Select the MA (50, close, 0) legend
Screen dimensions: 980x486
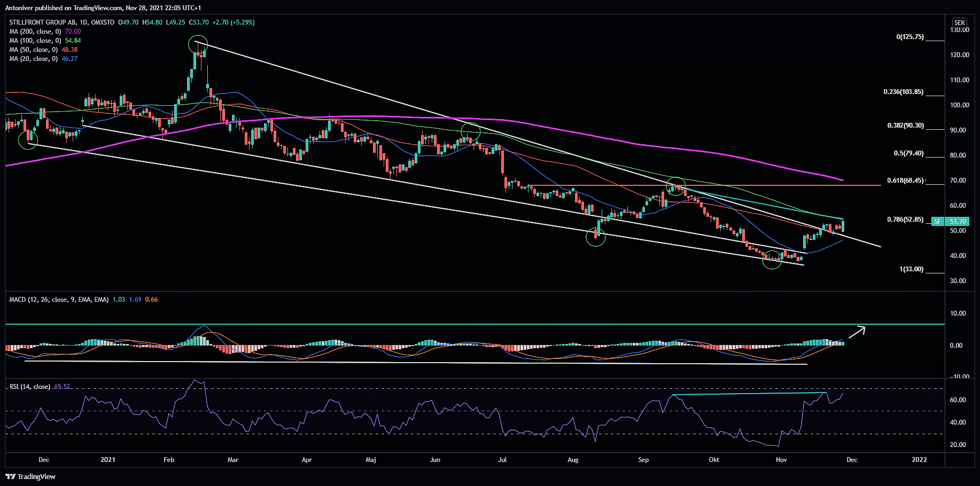pos(33,50)
